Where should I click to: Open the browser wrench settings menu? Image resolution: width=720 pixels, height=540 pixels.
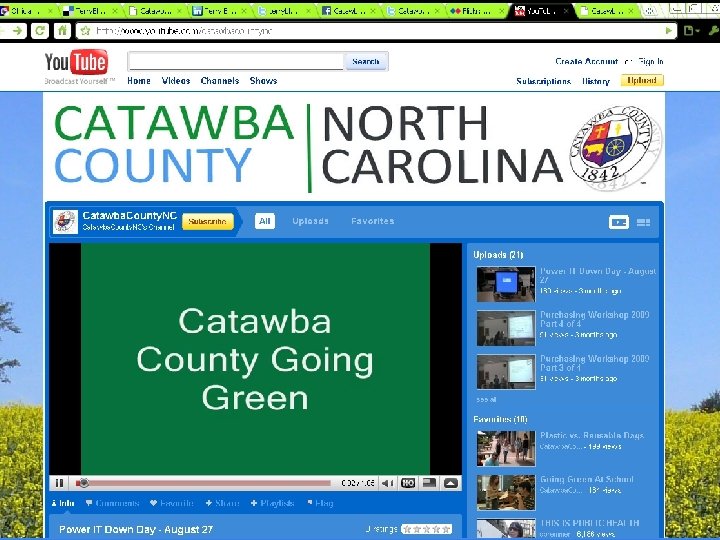pos(714,31)
